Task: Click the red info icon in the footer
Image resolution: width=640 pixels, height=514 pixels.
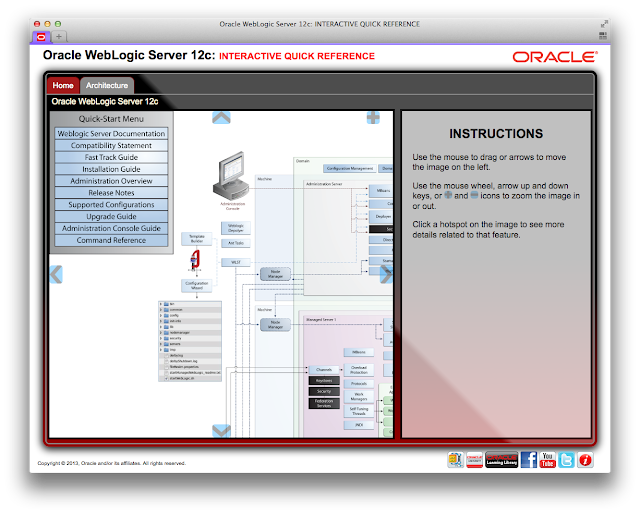Action: click(x=585, y=460)
